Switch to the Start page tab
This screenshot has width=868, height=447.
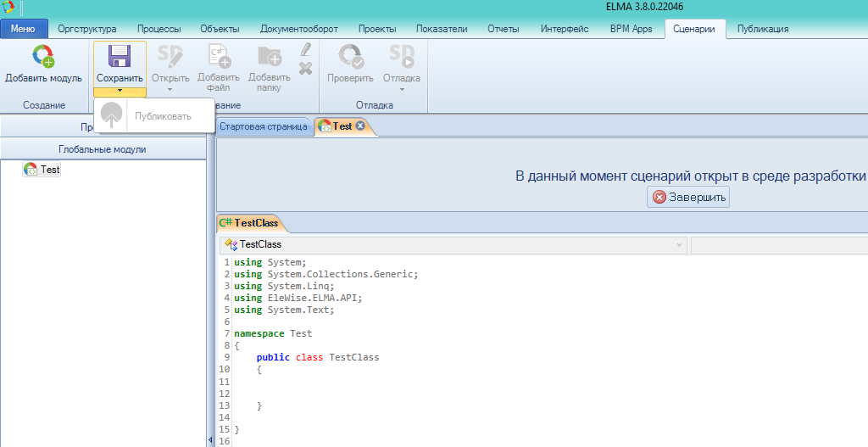pyautogui.click(x=263, y=126)
